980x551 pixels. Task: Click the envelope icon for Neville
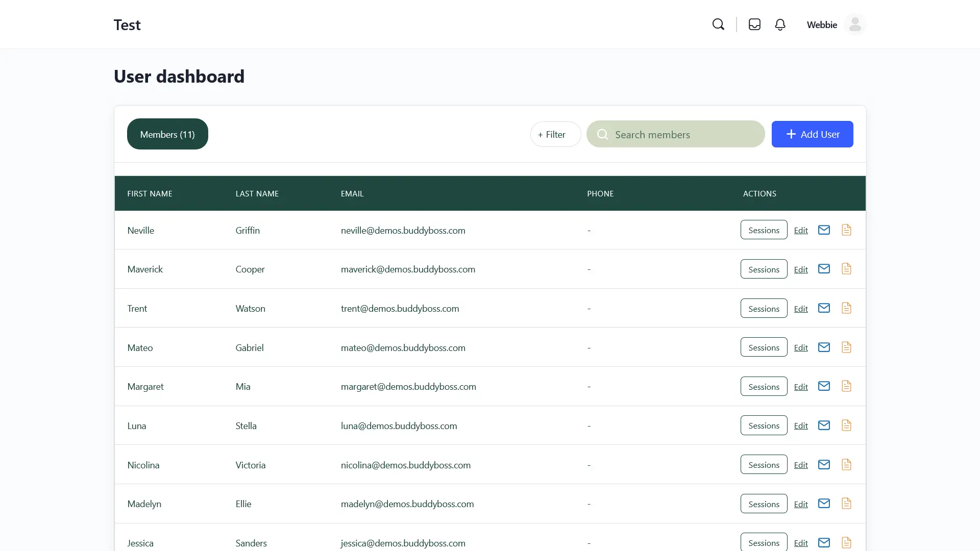pyautogui.click(x=824, y=230)
